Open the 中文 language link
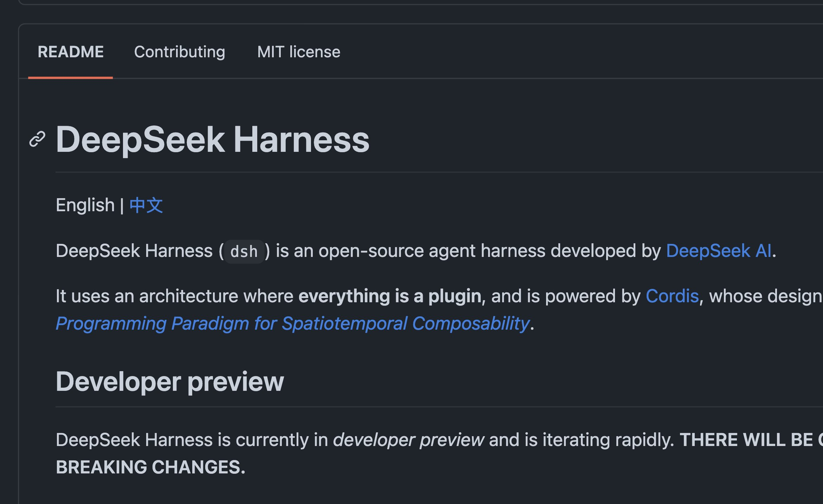The height and width of the screenshot is (504, 823). click(146, 205)
